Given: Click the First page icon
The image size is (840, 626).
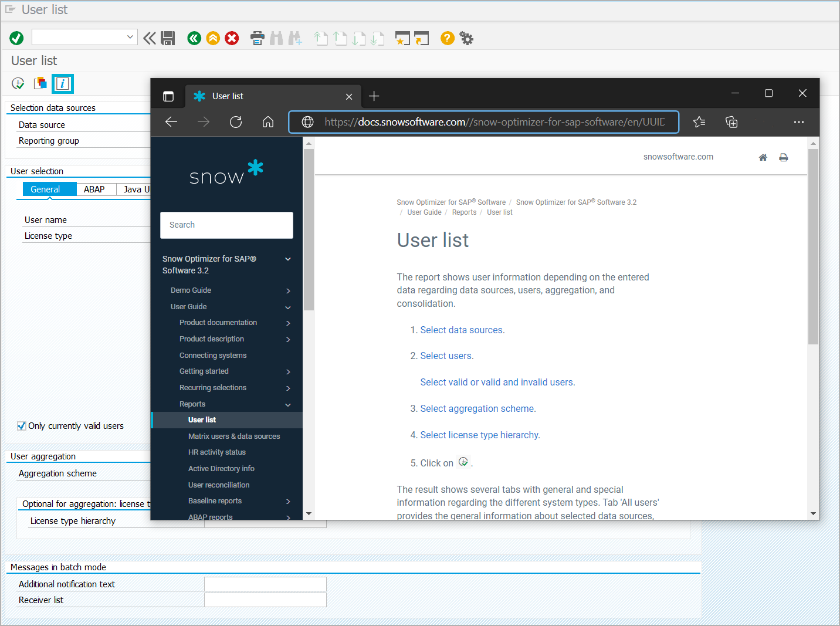Looking at the screenshot, I should (x=321, y=38).
